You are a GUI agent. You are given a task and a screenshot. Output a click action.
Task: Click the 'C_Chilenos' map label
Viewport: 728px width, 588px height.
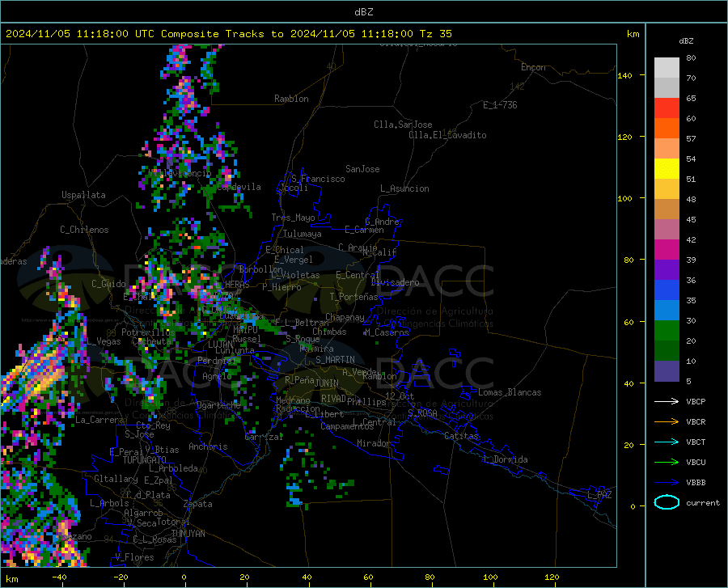point(84,230)
